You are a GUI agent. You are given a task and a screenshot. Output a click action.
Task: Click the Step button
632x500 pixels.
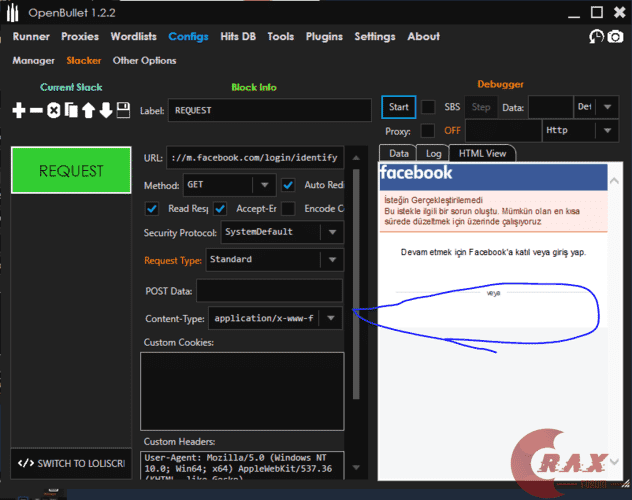tap(481, 107)
